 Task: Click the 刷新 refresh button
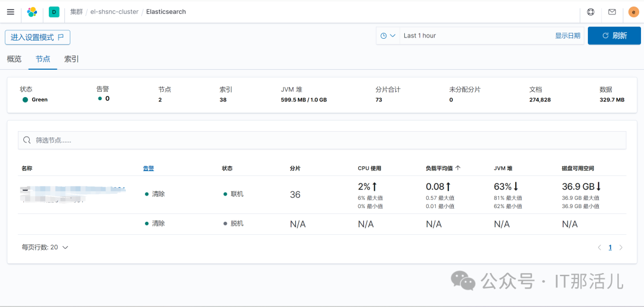click(614, 36)
